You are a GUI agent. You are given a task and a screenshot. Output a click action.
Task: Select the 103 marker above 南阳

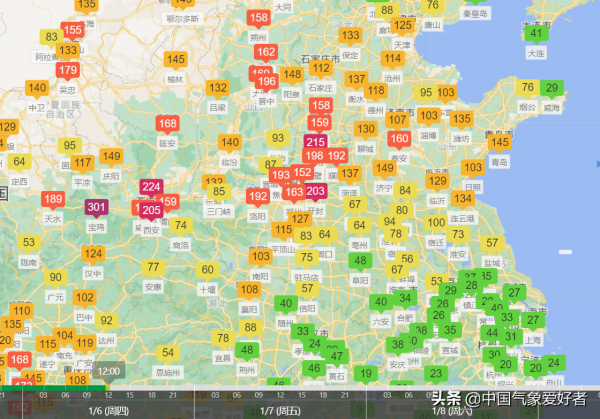click(x=261, y=256)
